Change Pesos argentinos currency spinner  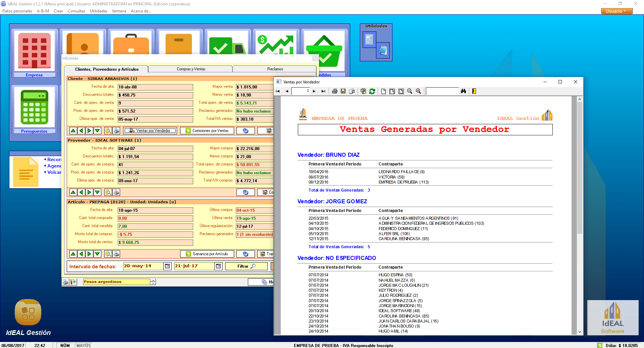pos(153,282)
